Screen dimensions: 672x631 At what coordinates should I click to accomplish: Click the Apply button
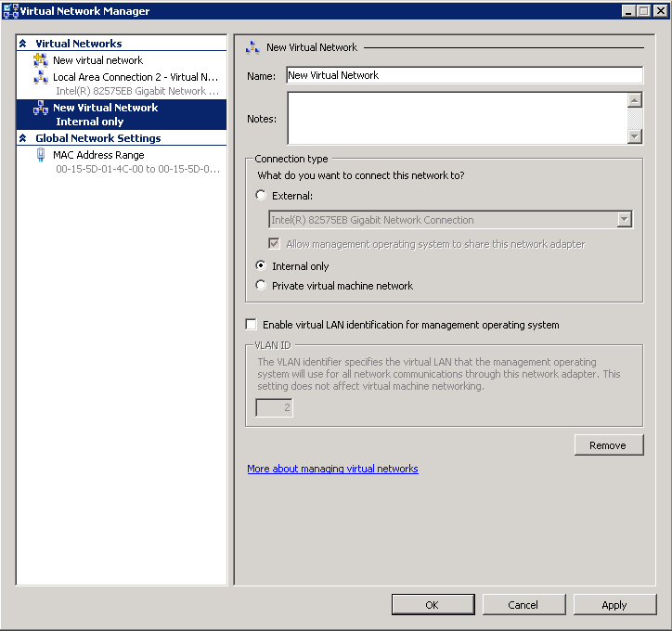(x=614, y=605)
